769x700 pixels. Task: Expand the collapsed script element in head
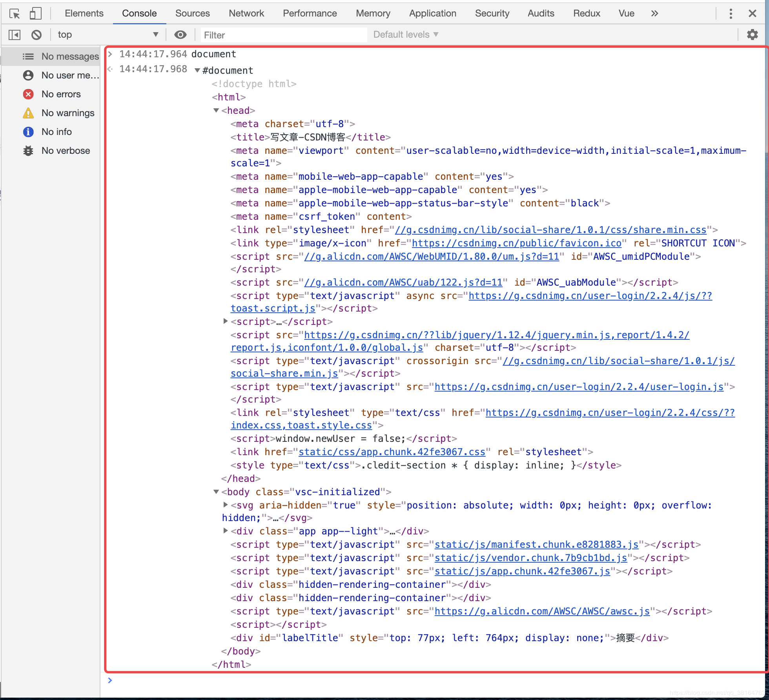(226, 321)
